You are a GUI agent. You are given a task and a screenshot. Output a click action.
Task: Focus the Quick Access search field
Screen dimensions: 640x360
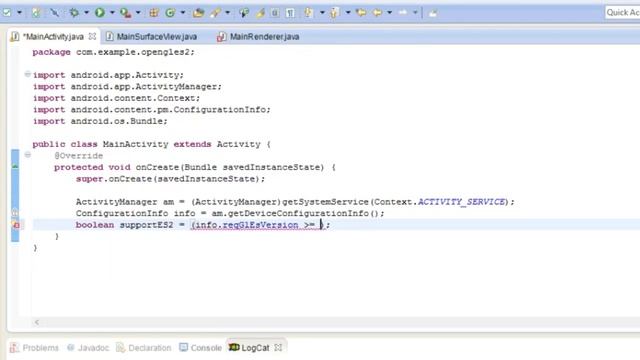point(622,13)
